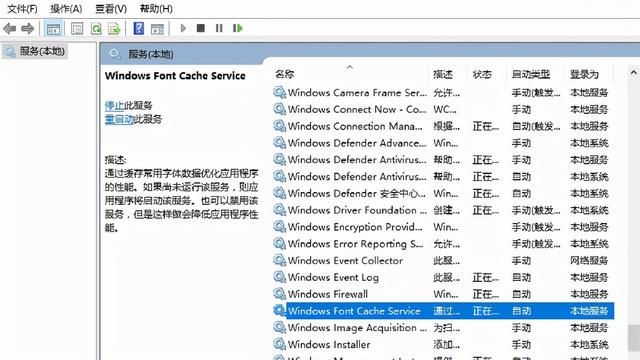
Task: Open the 文件(F) menu
Action: click(22, 9)
